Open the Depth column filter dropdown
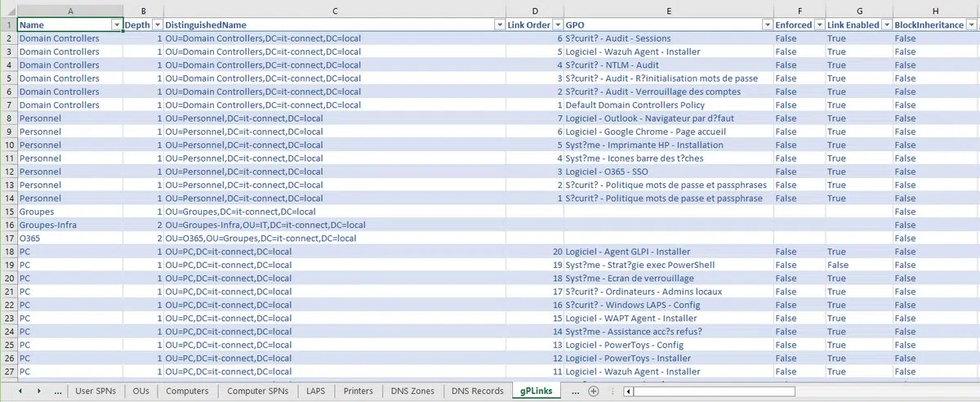 [x=158, y=25]
